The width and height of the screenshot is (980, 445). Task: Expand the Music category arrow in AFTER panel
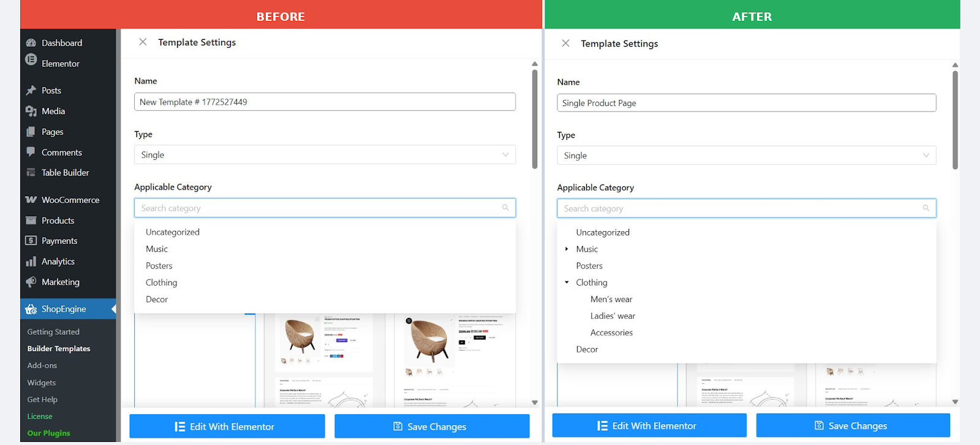point(567,249)
